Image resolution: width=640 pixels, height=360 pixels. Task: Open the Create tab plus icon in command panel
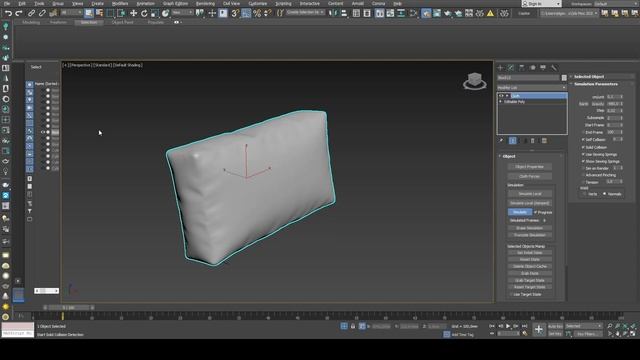pyautogui.click(x=500, y=68)
